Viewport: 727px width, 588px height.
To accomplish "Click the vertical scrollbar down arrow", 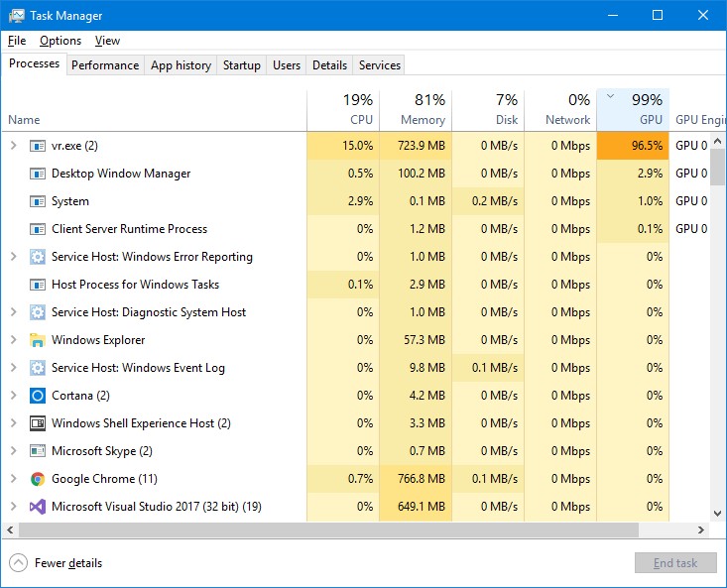I will [x=718, y=514].
